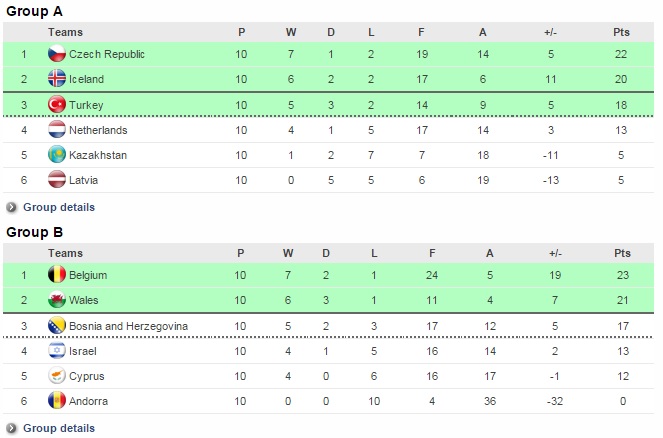This screenshot has width=663, height=438.
Task: Click the Andorra flag icon
Action: pyautogui.click(x=56, y=401)
